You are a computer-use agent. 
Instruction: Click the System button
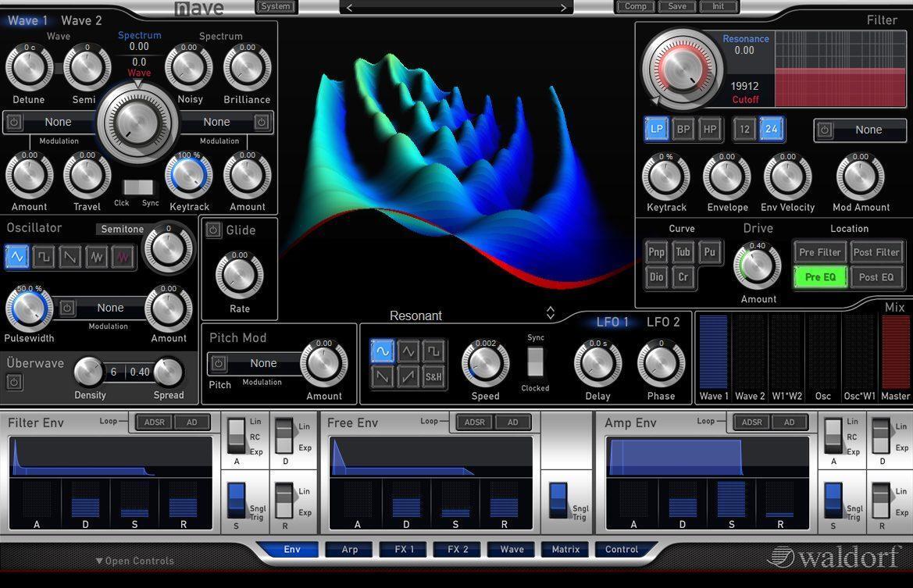[x=276, y=7]
